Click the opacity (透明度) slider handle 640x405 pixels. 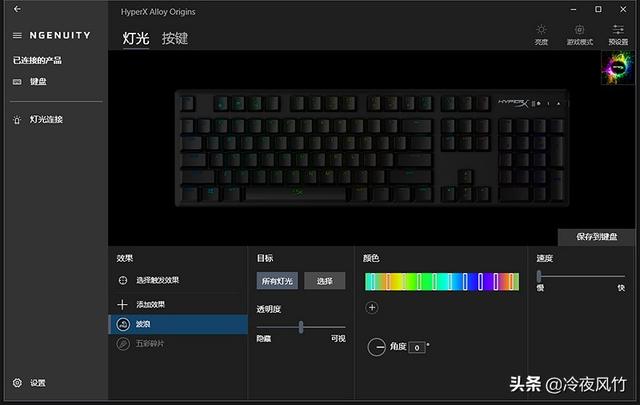pos(301,327)
